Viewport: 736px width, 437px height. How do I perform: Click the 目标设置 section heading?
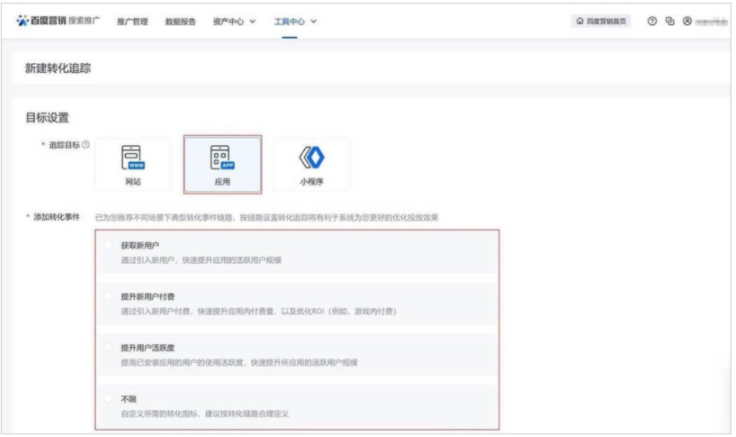pyautogui.click(x=47, y=118)
